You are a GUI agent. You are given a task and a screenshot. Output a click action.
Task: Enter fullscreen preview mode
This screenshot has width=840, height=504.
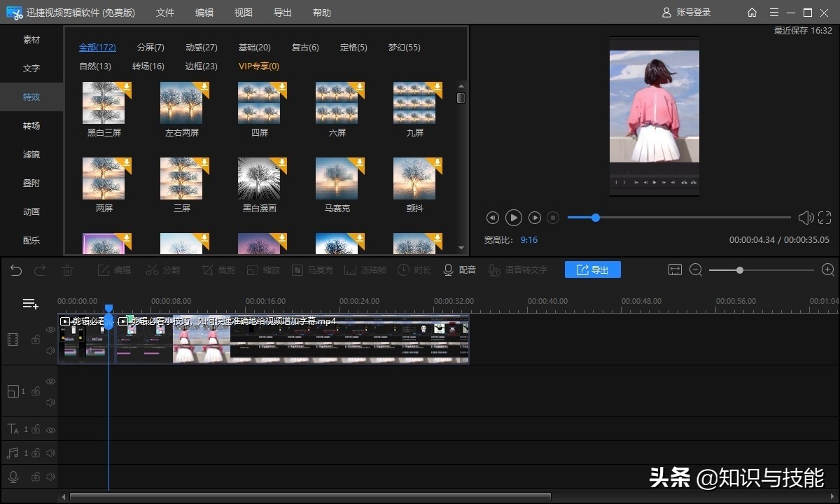(x=825, y=218)
